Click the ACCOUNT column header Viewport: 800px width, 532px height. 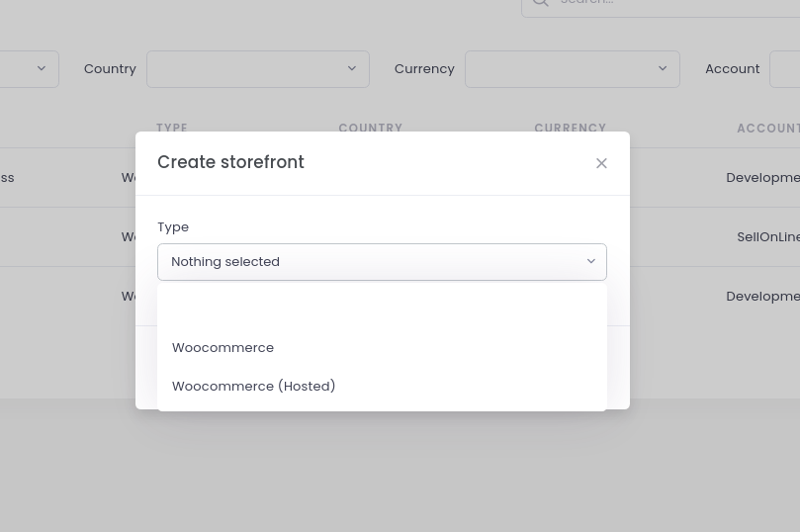[x=767, y=128]
